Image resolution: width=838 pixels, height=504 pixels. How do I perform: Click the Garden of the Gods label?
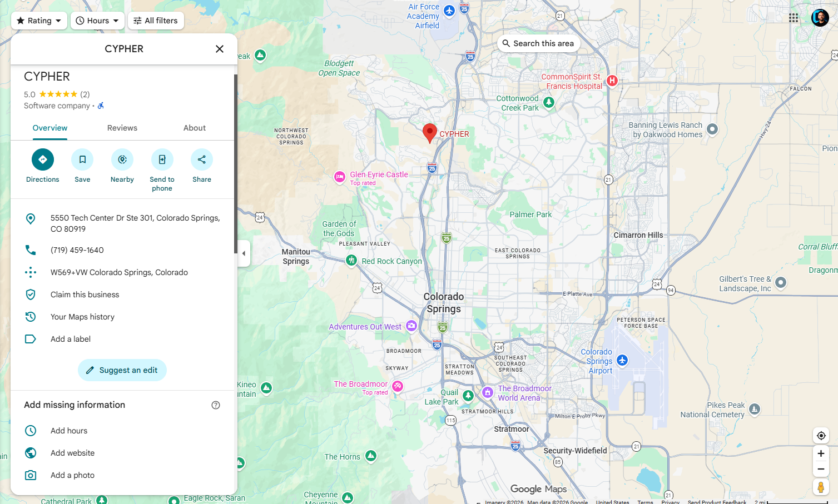339,229
